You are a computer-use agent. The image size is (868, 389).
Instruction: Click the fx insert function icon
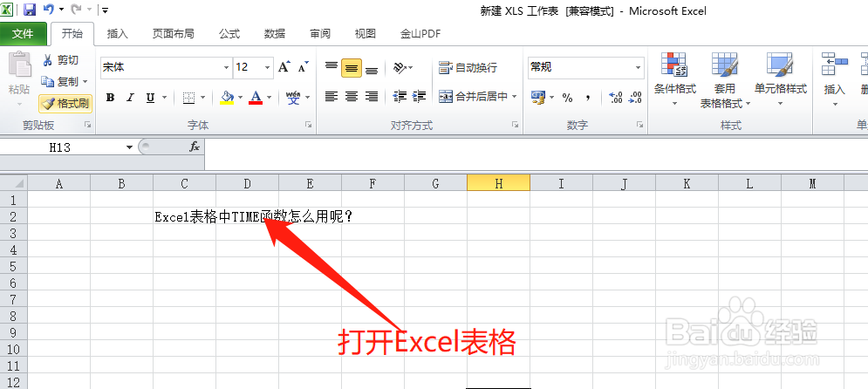pos(195,147)
